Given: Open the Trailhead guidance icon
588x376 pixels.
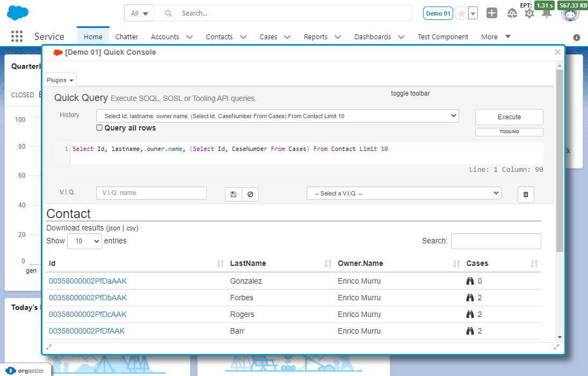Looking at the screenshot, I should 512,13.
